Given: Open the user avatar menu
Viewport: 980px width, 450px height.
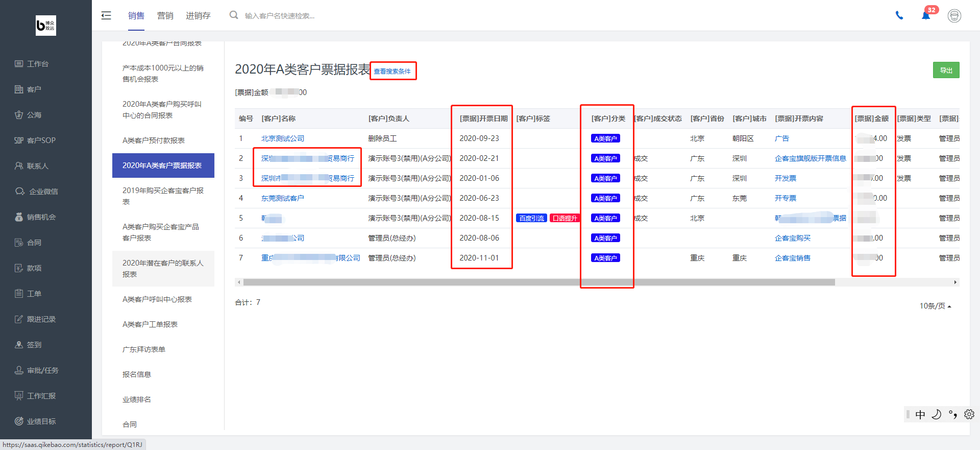Looking at the screenshot, I should tap(954, 16).
